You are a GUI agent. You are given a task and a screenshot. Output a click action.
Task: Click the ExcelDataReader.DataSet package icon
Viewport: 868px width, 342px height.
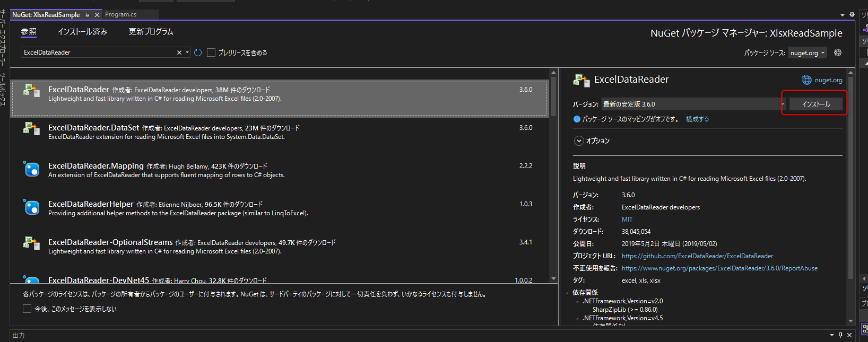(x=31, y=129)
